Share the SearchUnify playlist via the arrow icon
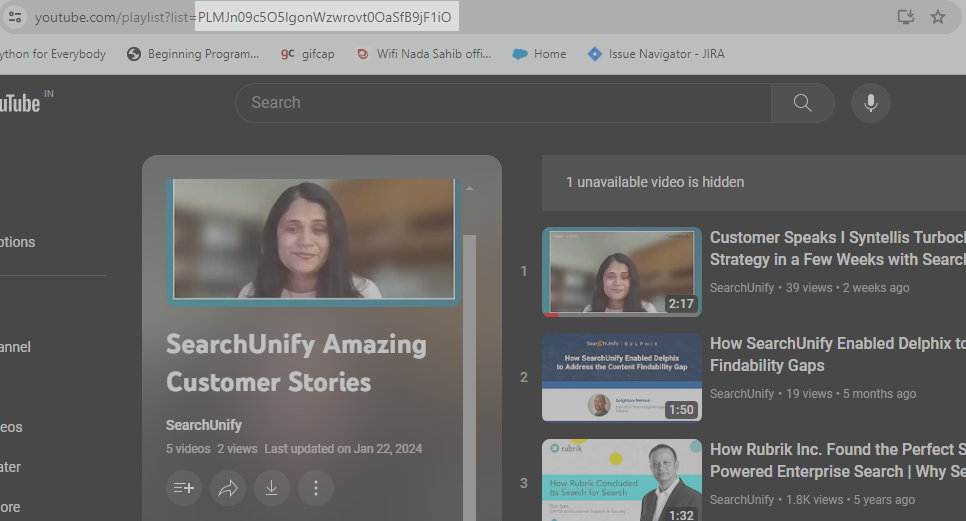Viewport: 966px width, 521px height. [x=228, y=488]
